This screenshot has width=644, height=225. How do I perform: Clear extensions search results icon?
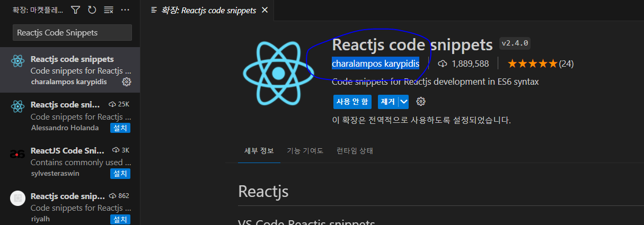tap(109, 10)
